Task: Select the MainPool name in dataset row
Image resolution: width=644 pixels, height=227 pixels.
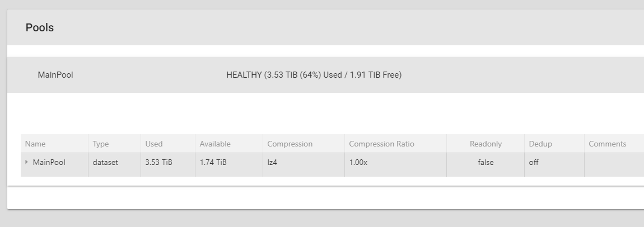Action: coord(49,163)
